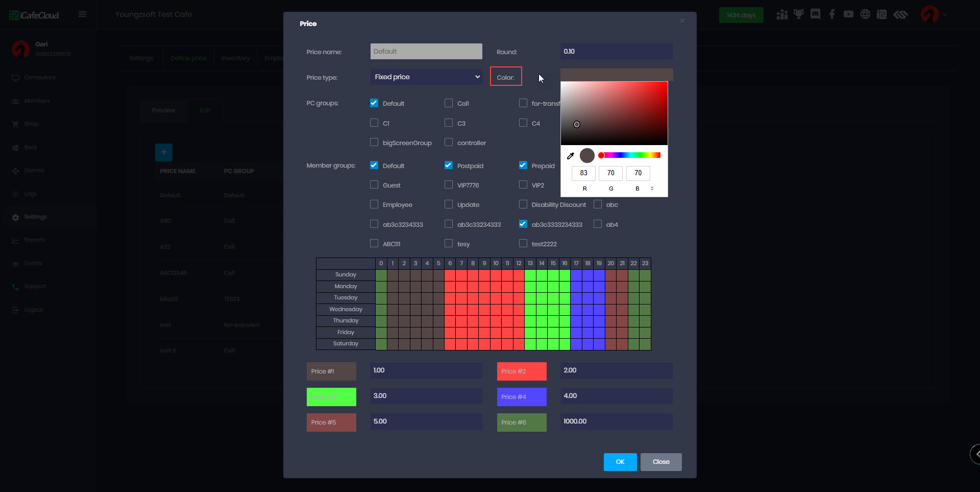
Task: Select the Edit tab
Action: 205,110
